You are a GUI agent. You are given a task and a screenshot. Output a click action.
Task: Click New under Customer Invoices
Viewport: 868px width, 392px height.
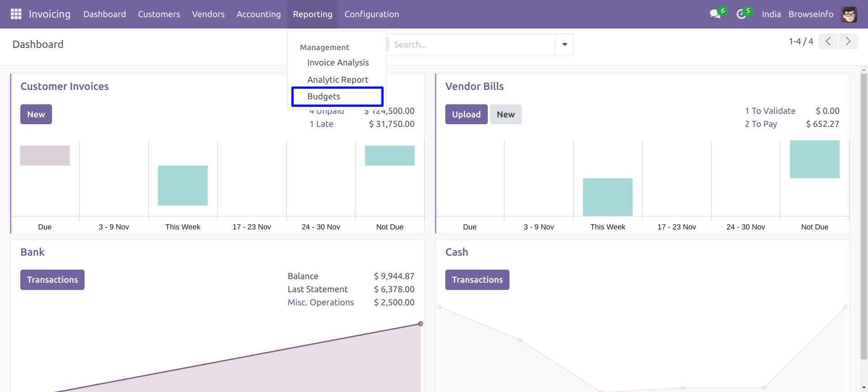click(36, 114)
